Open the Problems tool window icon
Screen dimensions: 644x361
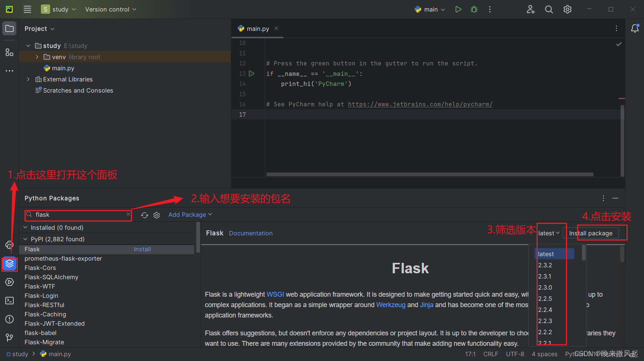click(10, 319)
